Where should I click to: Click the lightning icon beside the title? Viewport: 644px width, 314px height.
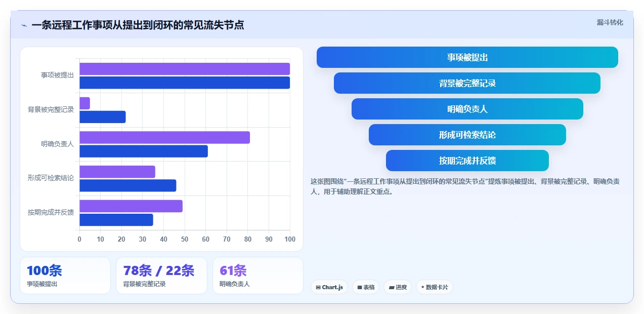[24, 25]
